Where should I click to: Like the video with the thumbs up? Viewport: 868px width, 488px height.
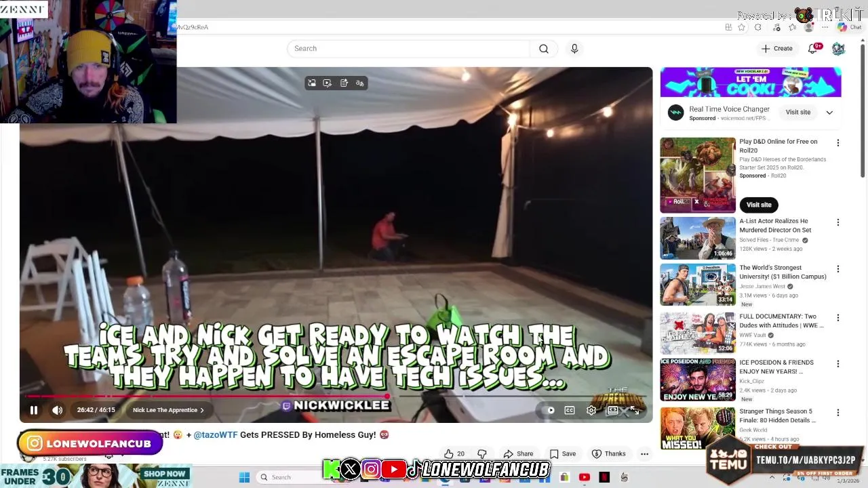coord(455,453)
